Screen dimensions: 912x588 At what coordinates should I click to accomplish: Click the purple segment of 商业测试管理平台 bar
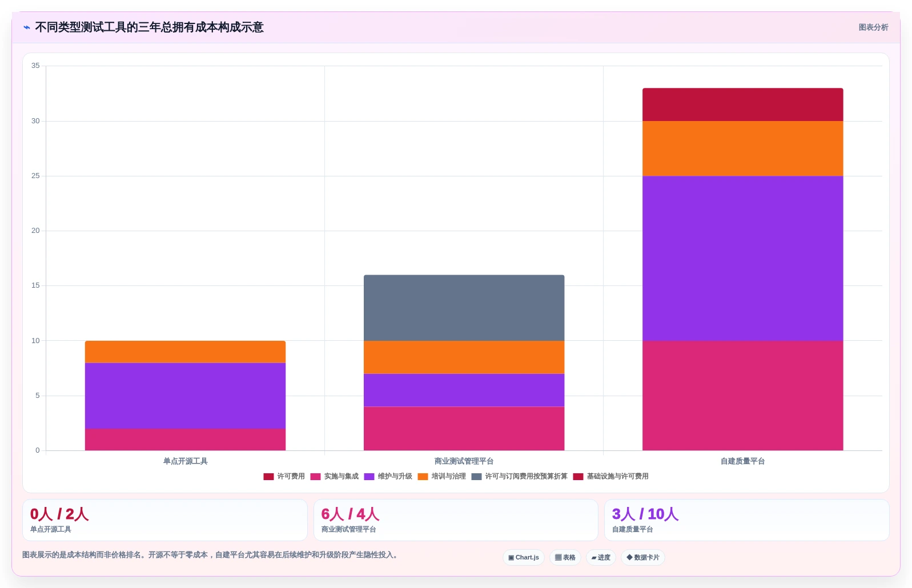click(x=464, y=390)
